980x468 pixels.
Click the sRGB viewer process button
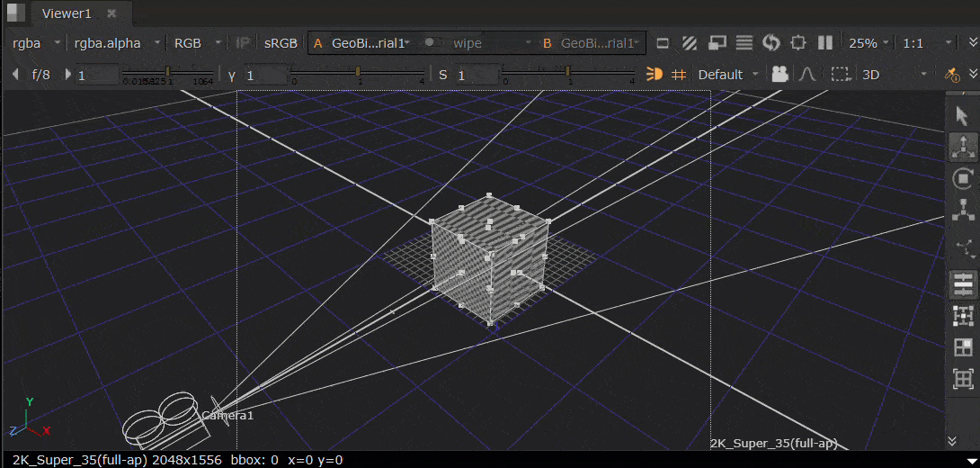click(x=282, y=42)
